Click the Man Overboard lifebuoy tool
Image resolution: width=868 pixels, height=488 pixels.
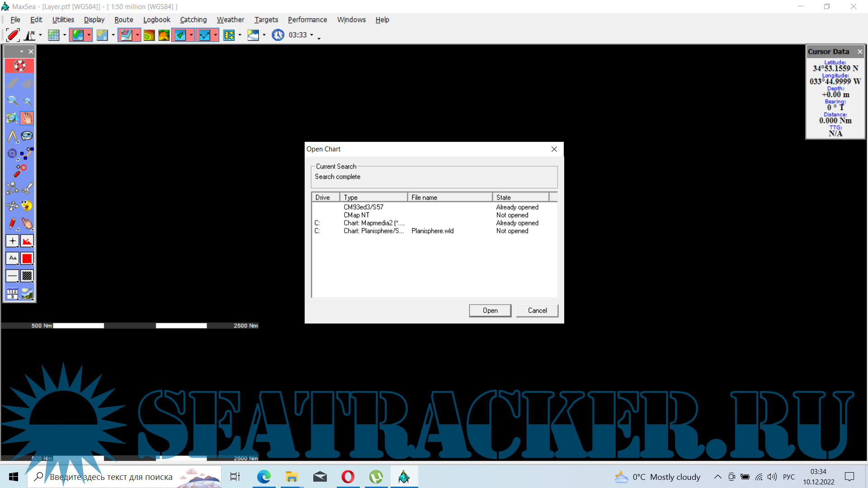pyautogui.click(x=19, y=66)
